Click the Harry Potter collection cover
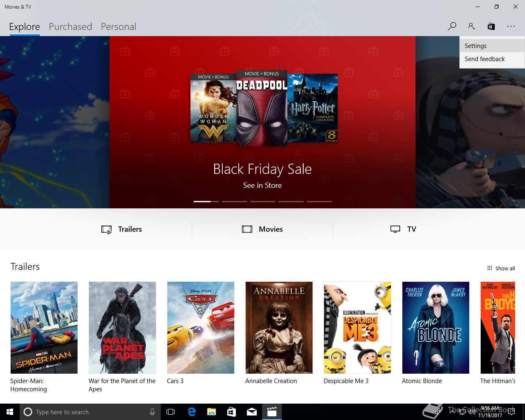 pyautogui.click(x=313, y=108)
